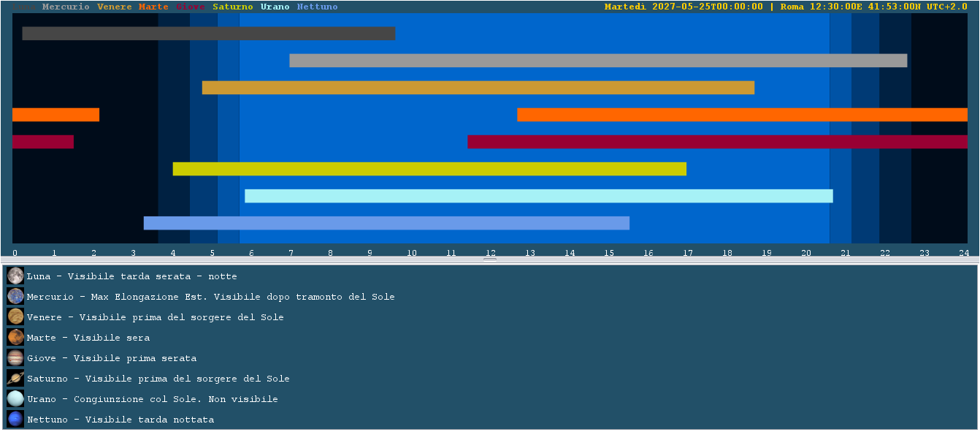
Task: Click the Mercurio planet icon
Action: [x=15, y=296]
